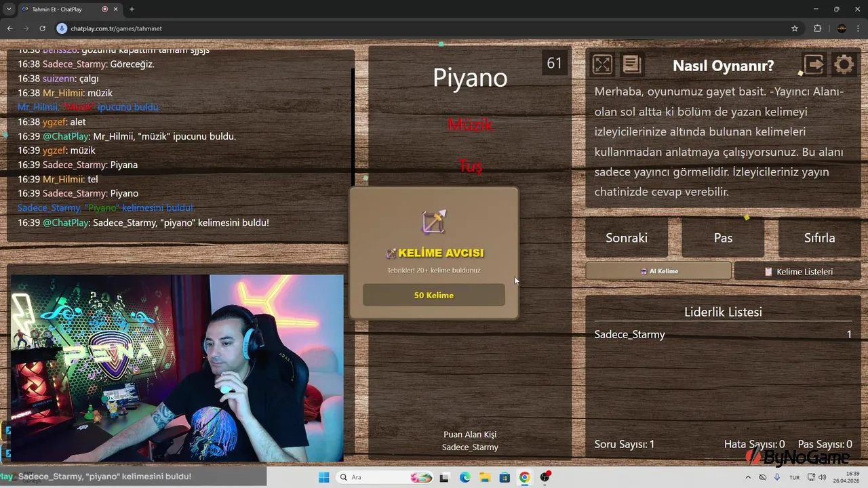Click the Soru Sayısı: 1 counter
This screenshot has width=868, height=488.
pyautogui.click(x=624, y=444)
